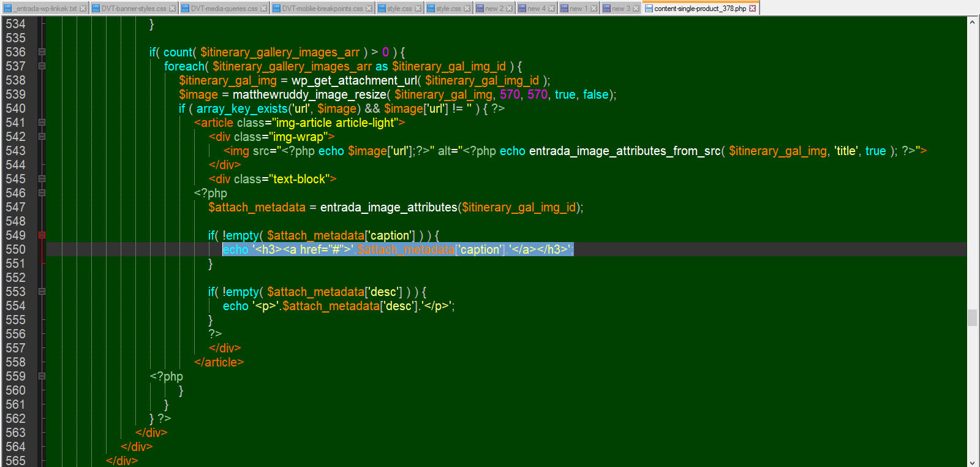The width and height of the screenshot is (980, 467).
Task: Select the new 1 tab
Action: point(579,9)
